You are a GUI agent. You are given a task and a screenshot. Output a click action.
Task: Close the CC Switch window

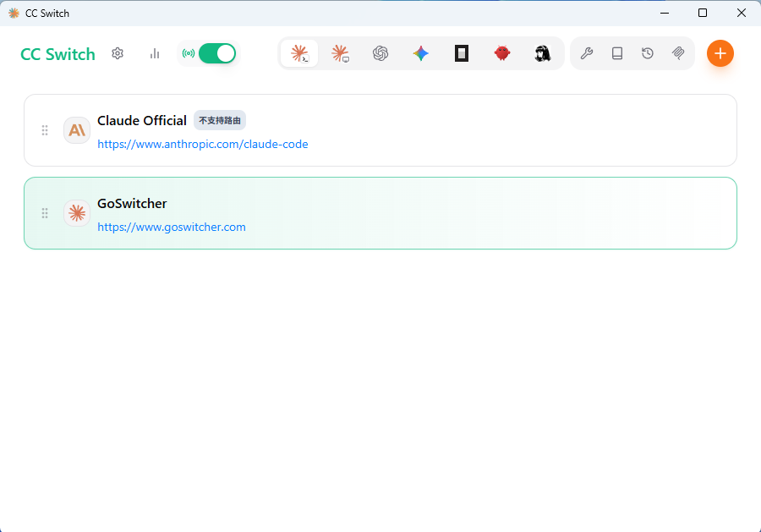click(x=741, y=13)
